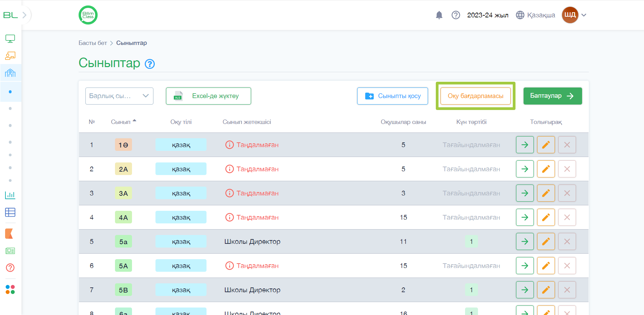The image size is (644, 315).
Task: Open details arrow for class 1Ә
Action: pyautogui.click(x=525, y=145)
